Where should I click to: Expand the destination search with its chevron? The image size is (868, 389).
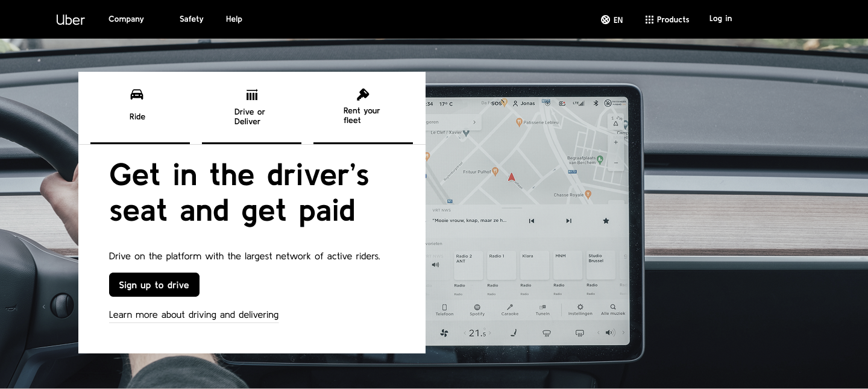tap(474, 122)
